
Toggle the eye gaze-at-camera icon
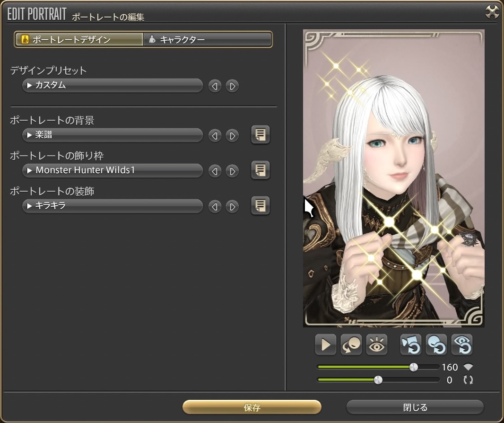click(x=377, y=345)
